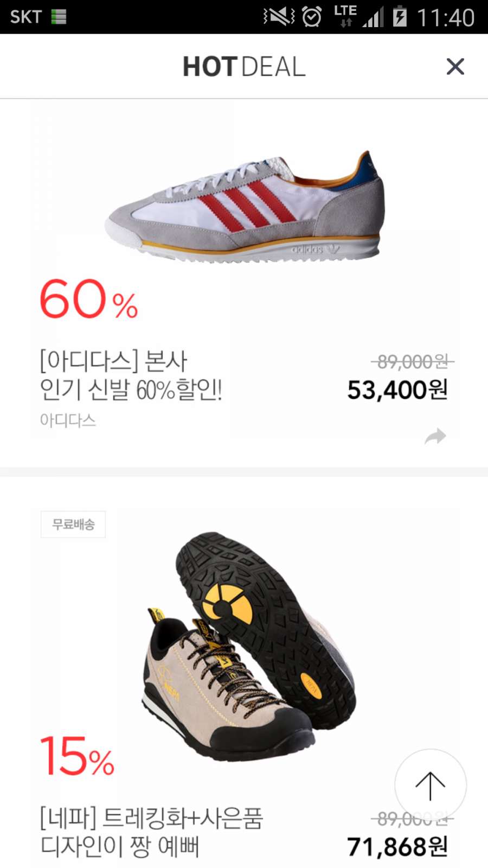Tap the 53,400원 sale price

pyautogui.click(x=397, y=390)
